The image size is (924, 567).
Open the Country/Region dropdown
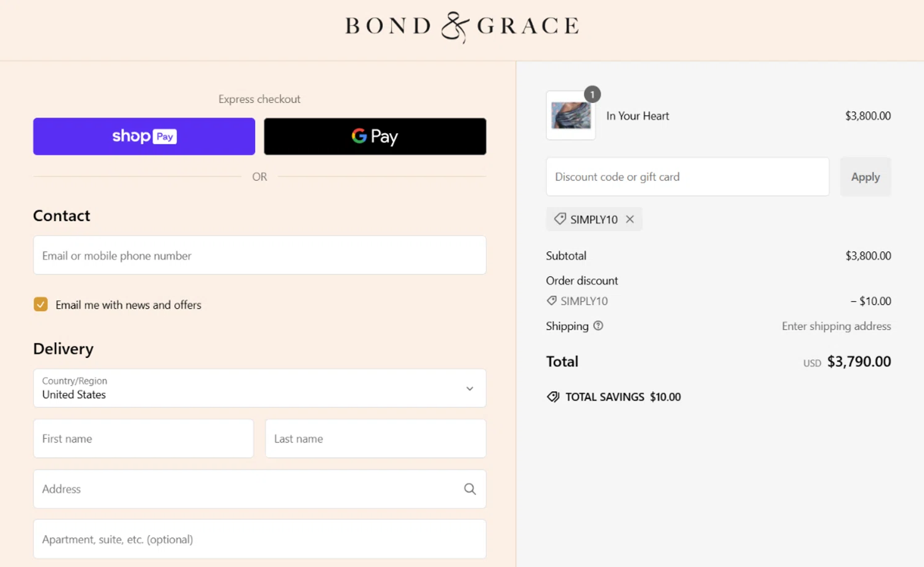point(259,388)
